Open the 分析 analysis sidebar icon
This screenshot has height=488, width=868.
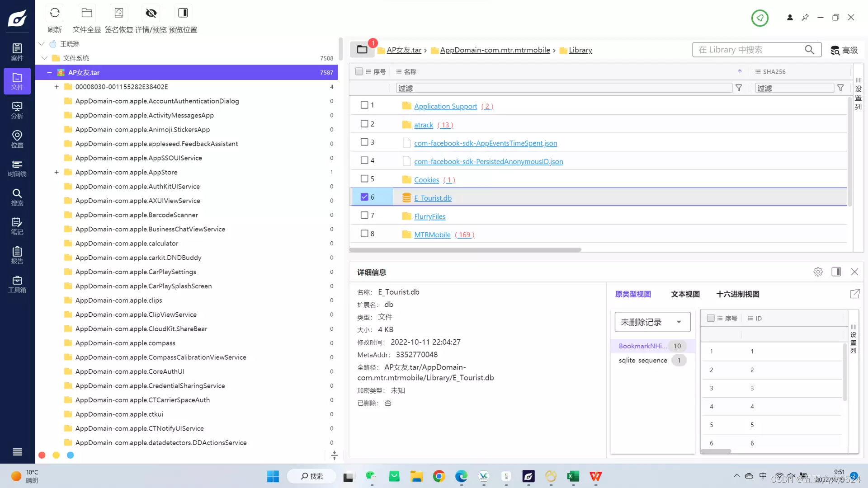(17, 110)
